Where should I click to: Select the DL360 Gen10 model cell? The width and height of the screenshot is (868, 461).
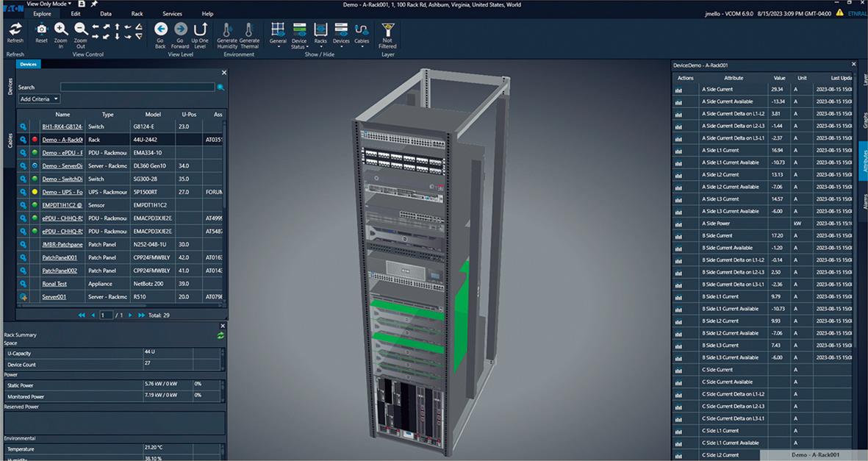153,165
